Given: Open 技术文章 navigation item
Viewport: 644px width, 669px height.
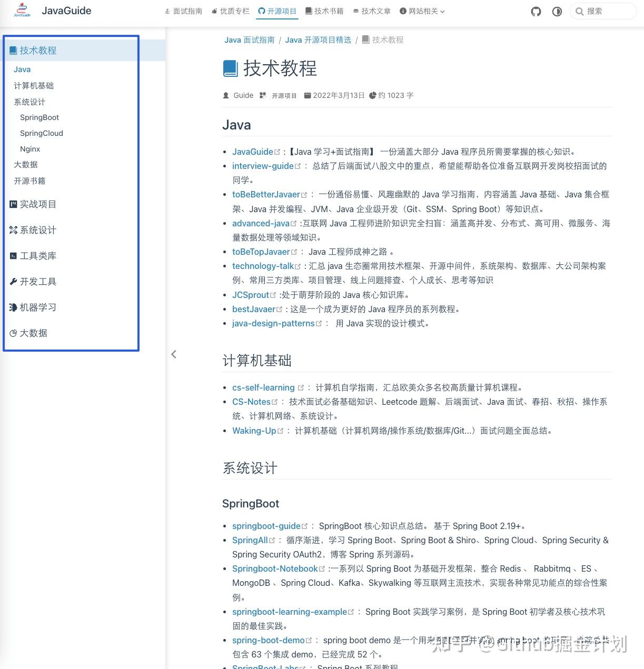Looking at the screenshot, I should 372,11.
